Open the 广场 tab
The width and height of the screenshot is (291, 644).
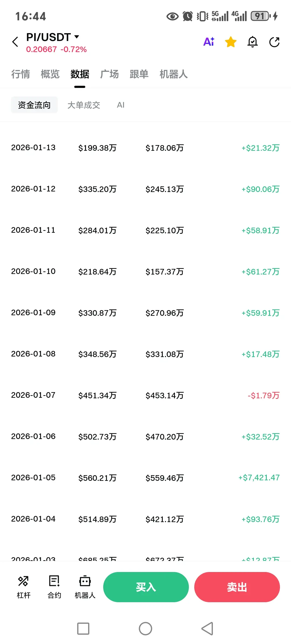click(x=109, y=74)
